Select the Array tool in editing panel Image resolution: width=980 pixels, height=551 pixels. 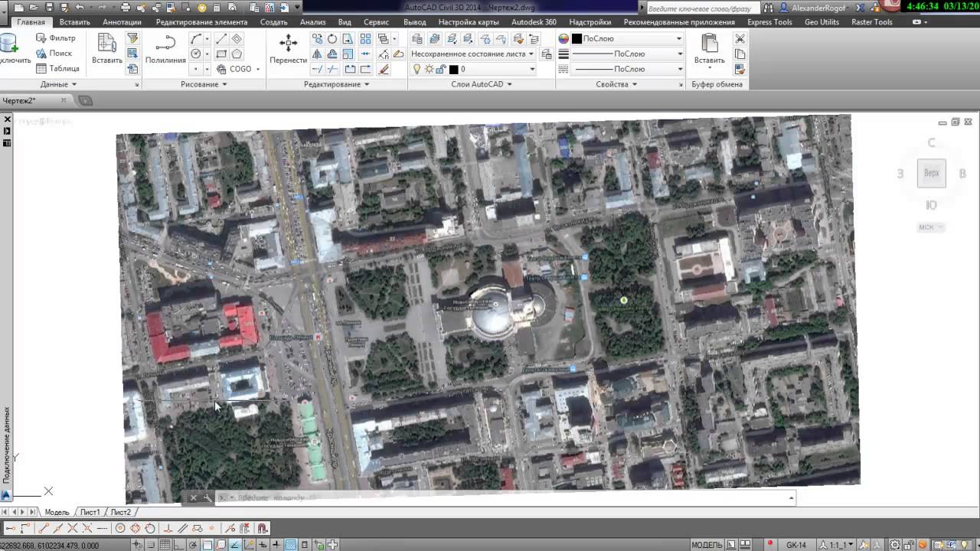[x=365, y=39]
